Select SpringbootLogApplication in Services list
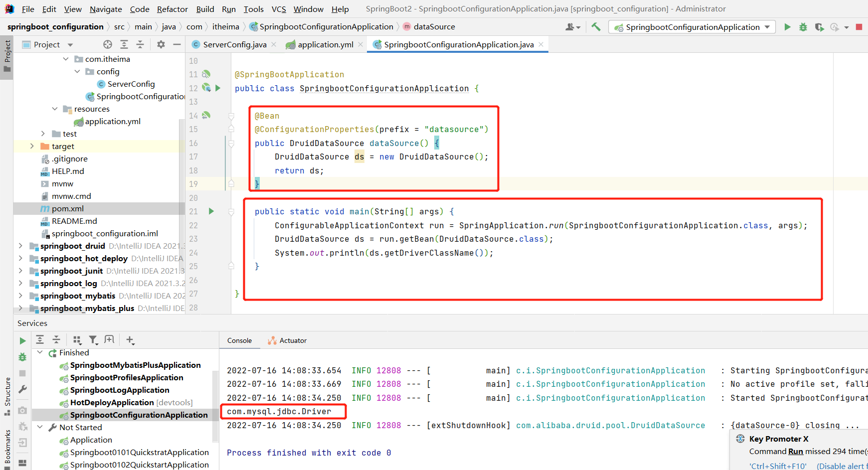The width and height of the screenshot is (868, 470). tap(120, 390)
